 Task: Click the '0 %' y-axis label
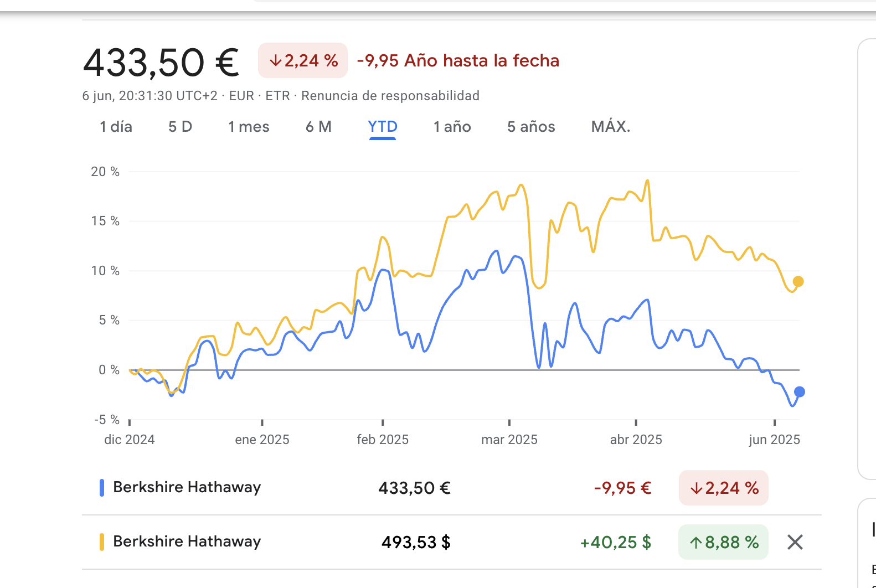(109, 370)
